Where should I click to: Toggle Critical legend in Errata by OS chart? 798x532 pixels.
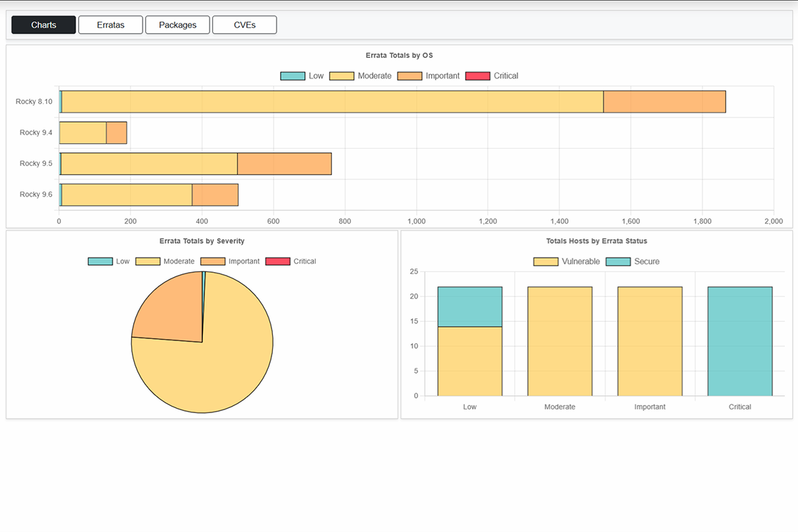pyautogui.click(x=492, y=76)
